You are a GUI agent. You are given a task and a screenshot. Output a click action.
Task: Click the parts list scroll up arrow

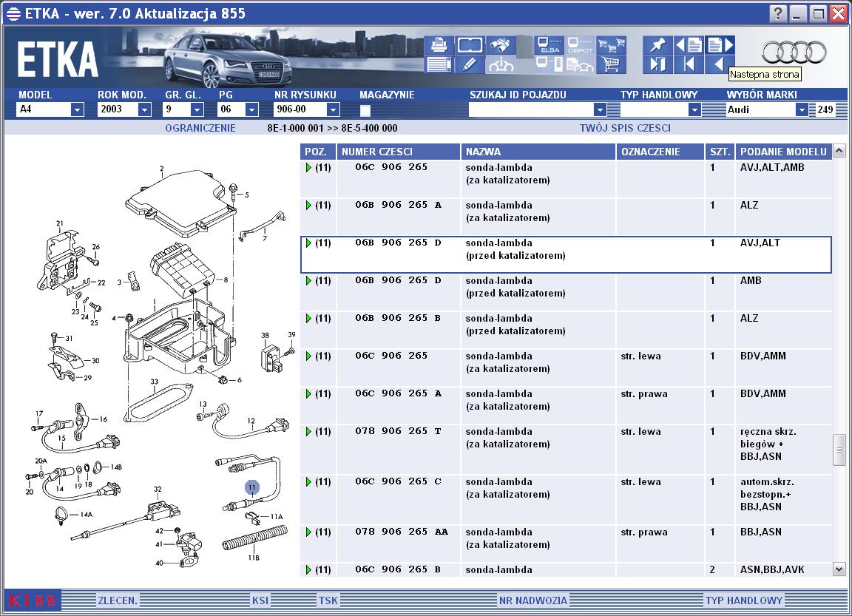[x=839, y=150]
